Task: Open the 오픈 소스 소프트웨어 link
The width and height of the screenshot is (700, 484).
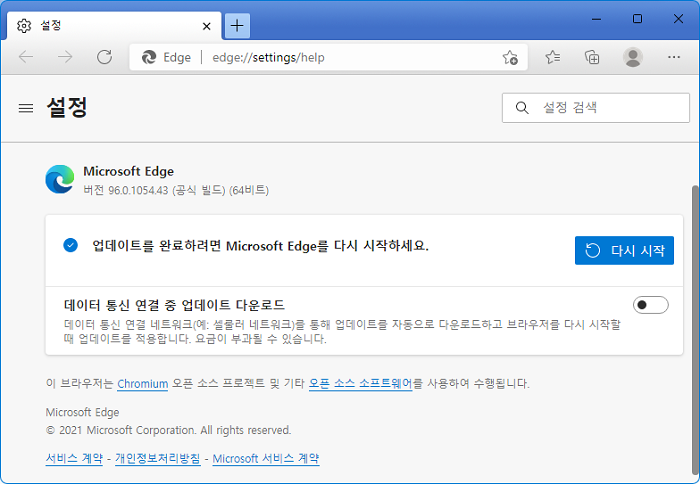Action: click(x=360, y=383)
